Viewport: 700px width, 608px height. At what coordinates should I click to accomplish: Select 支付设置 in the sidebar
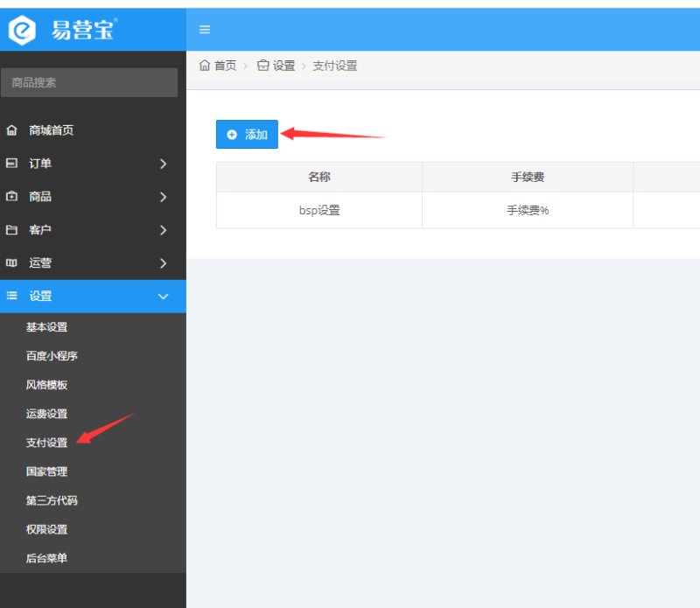pyautogui.click(x=46, y=443)
